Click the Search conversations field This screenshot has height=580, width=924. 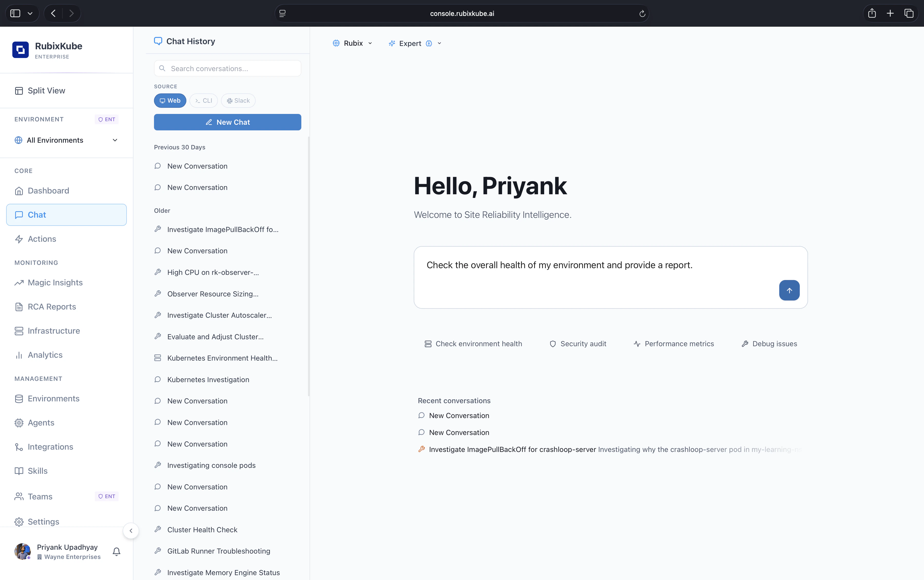click(227, 68)
